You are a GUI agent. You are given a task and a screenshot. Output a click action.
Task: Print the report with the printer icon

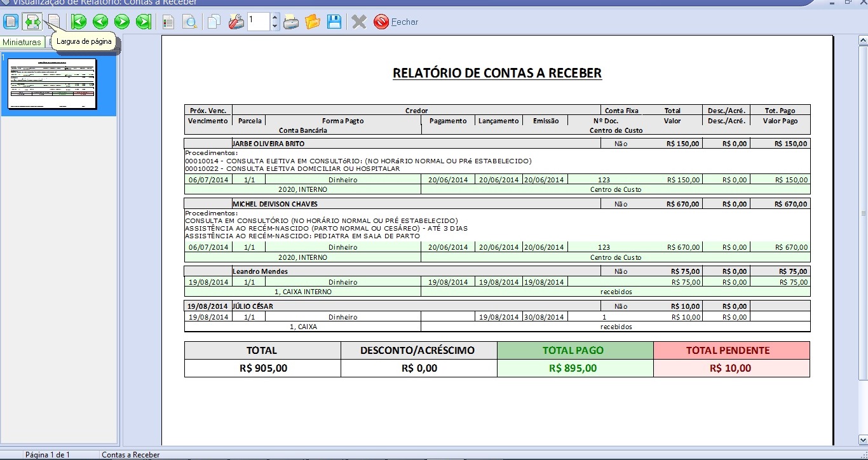(x=290, y=22)
